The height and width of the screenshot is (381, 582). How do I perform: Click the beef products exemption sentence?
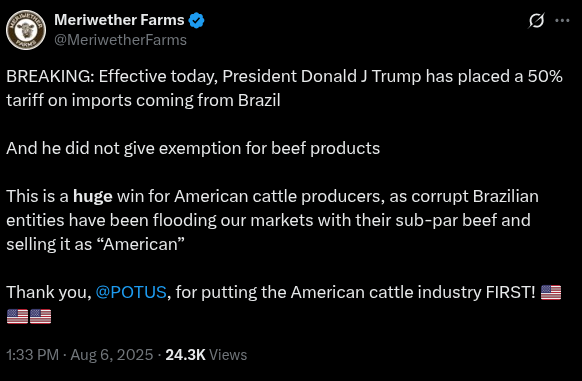click(193, 149)
